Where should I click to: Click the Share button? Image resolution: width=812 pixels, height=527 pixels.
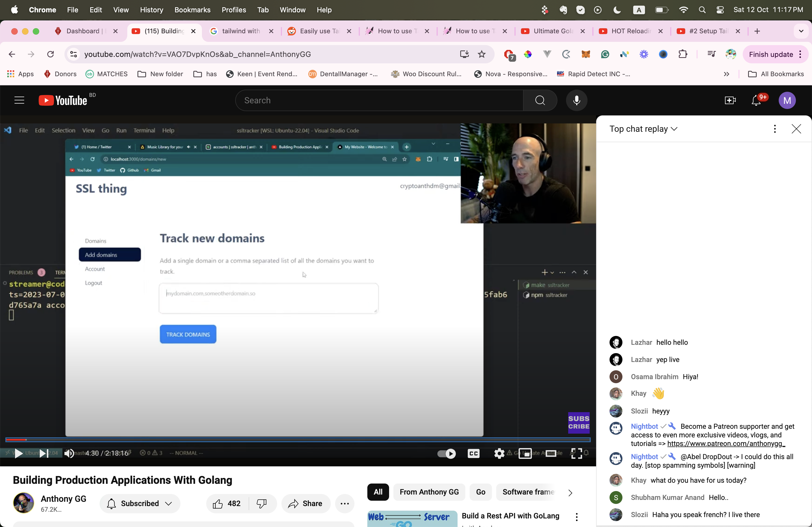(x=306, y=503)
